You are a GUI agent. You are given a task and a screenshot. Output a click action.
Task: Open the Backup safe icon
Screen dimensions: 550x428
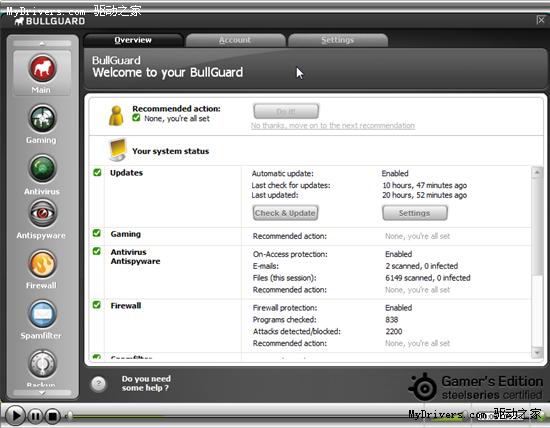coord(42,363)
